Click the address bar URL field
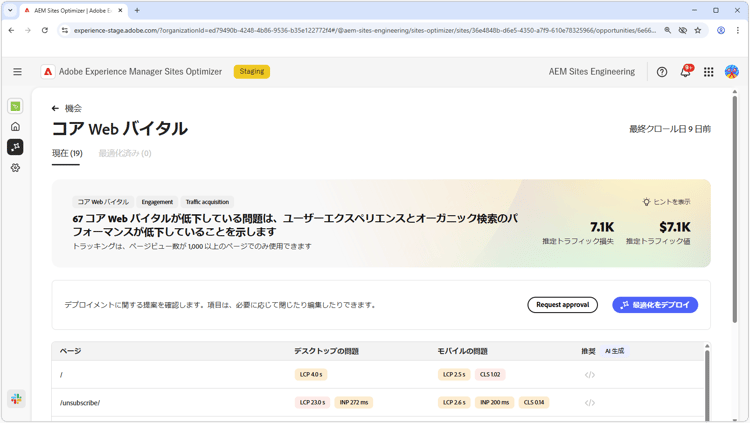Image resolution: width=750 pixels, height=423 pixels. tap(364, 31)
